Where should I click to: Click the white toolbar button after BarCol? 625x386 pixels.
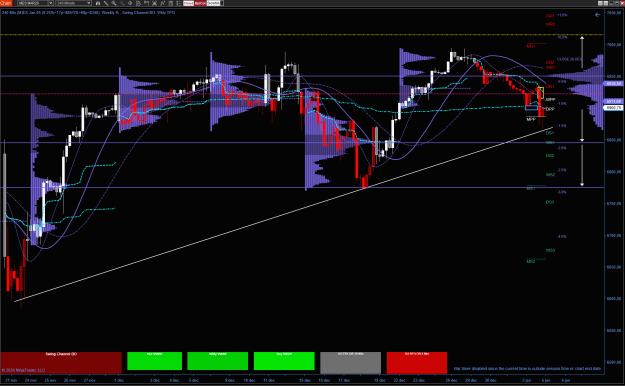[214, 3]
